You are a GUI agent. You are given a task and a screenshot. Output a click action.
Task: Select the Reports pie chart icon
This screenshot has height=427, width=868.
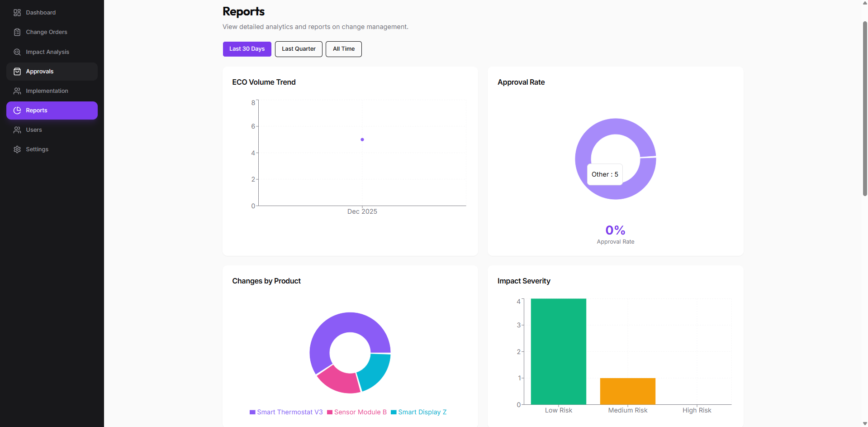point(17,110)
